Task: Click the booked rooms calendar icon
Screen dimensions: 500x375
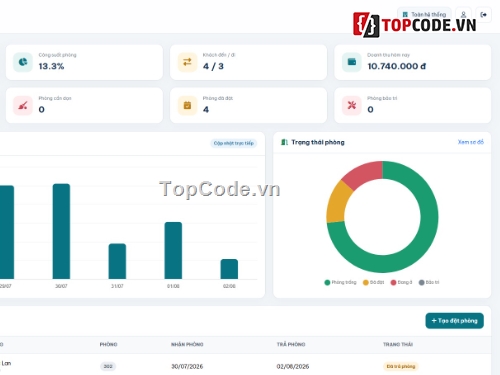Action: tap(187, 105)
